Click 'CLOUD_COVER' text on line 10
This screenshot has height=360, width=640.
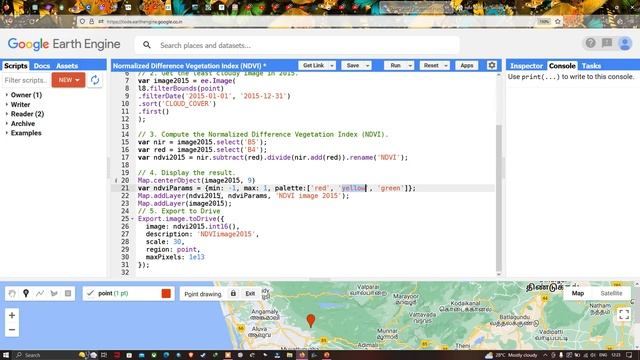(x=189, y=104)
